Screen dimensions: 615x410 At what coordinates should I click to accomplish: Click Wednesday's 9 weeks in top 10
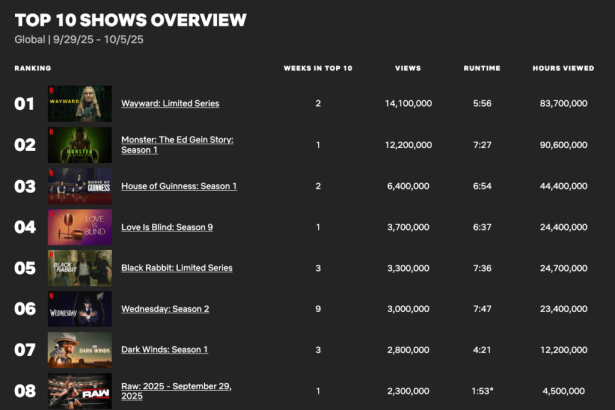pos(318,309)
